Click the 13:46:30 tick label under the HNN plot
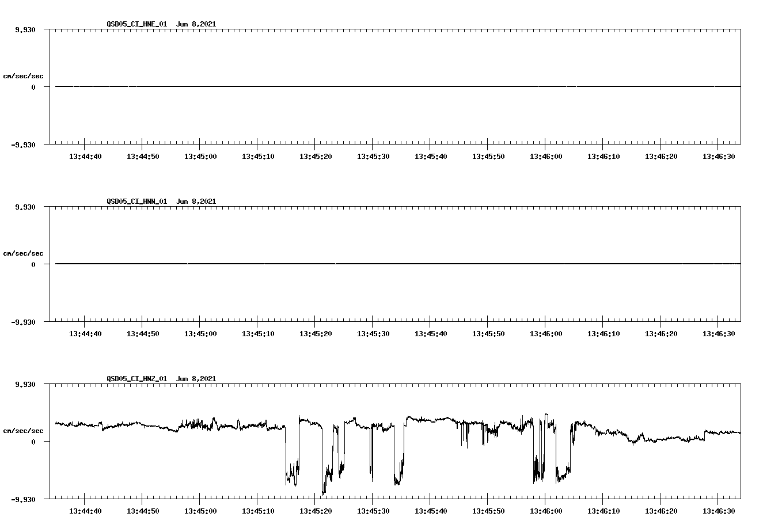Screen dimensions: 782x532 [x=719, y=334]
